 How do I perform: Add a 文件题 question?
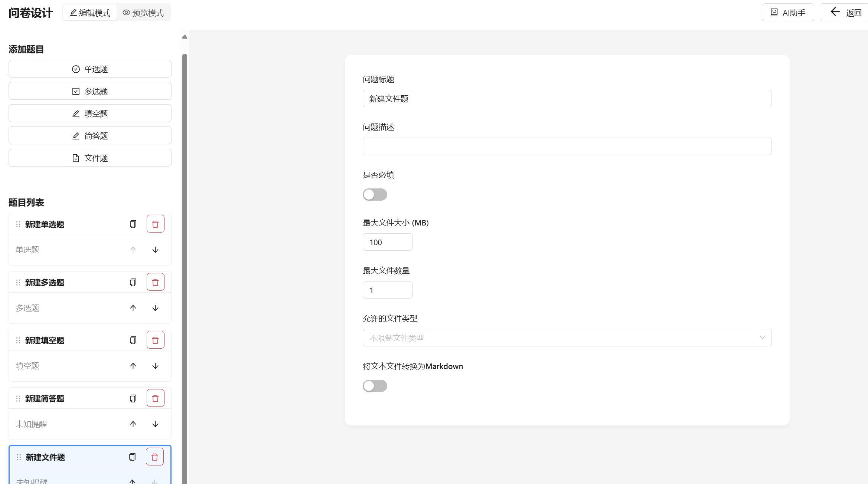click(89, 158)
